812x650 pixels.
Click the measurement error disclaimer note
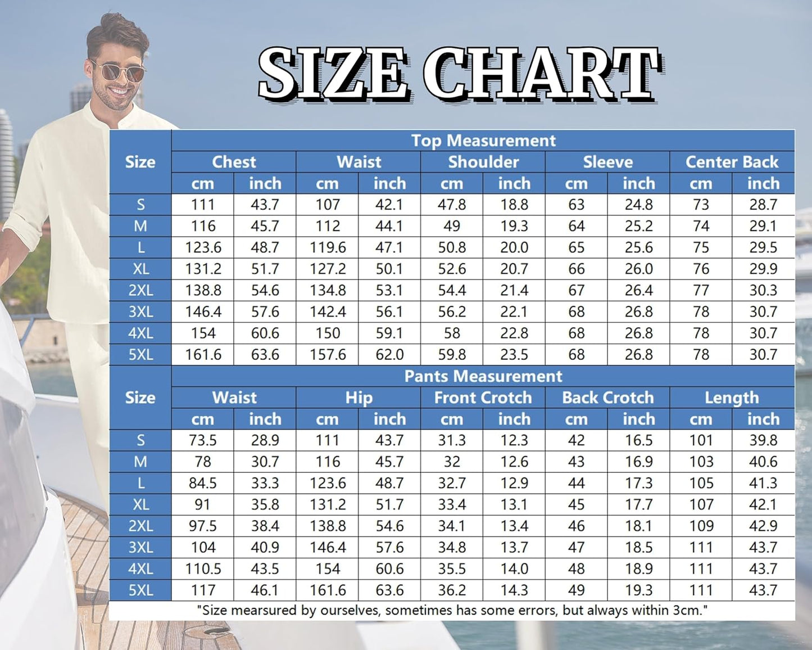[452, 610]
